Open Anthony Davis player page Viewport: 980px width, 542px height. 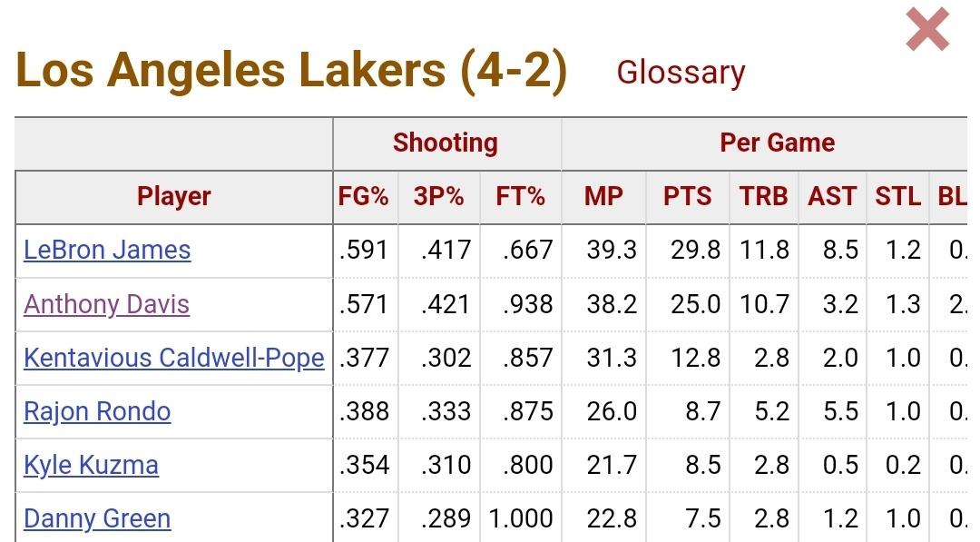[x=106, y=303]
